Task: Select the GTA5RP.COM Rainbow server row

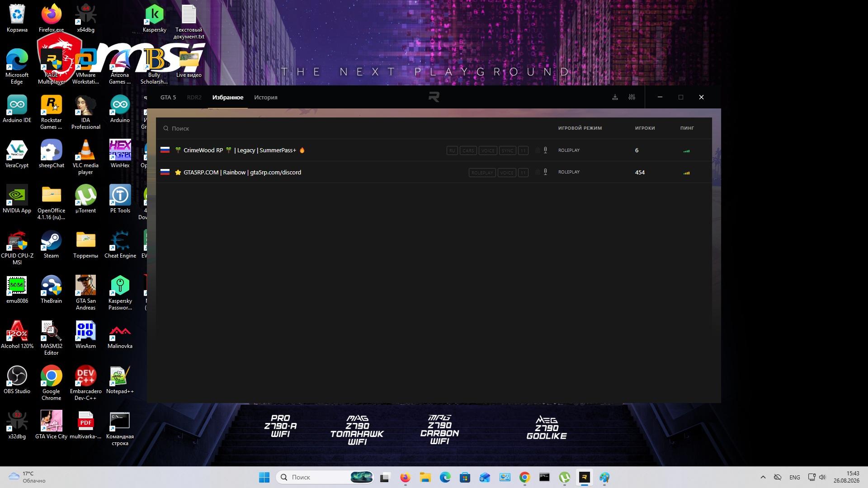Action: pos(434,172)
